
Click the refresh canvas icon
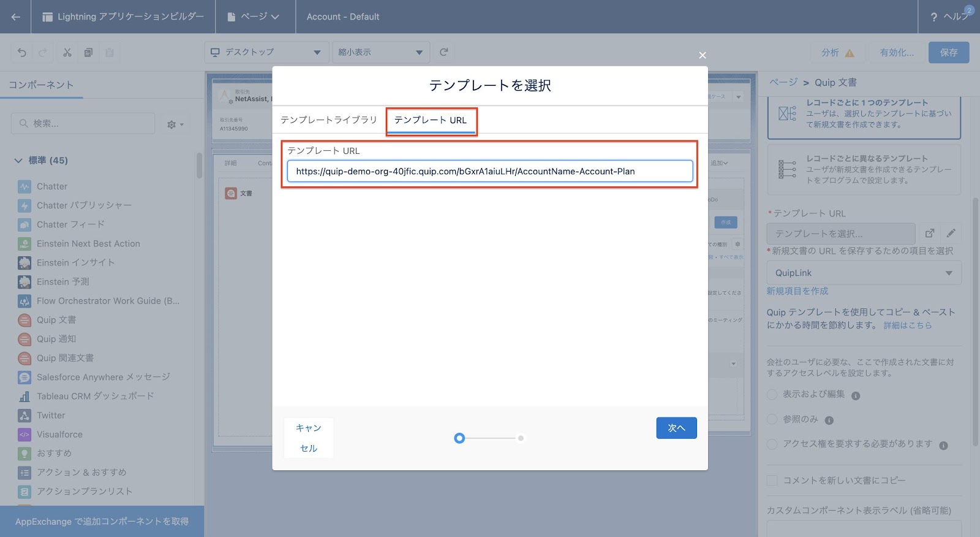coord(444,52)
